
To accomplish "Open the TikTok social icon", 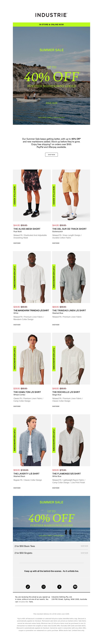I will (x=28, y=587).
